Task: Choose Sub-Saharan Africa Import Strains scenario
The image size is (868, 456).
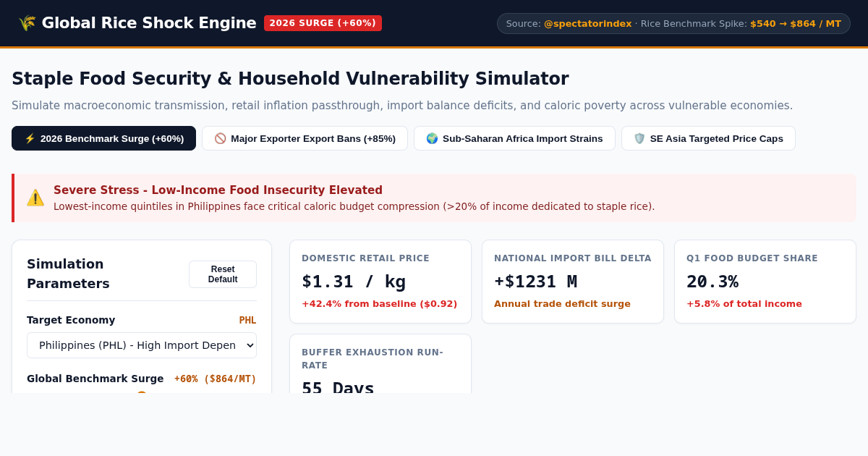Action: point(514,138)
